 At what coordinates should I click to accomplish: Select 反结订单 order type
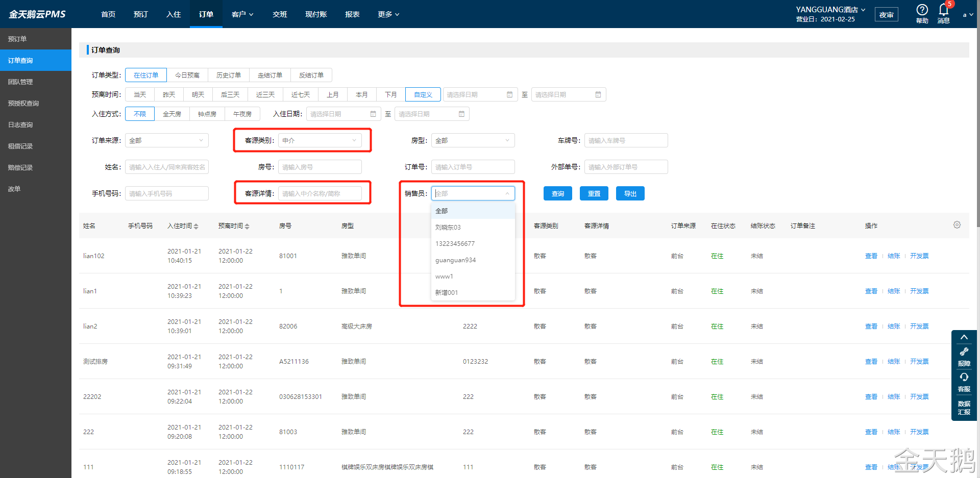[311, 75]
